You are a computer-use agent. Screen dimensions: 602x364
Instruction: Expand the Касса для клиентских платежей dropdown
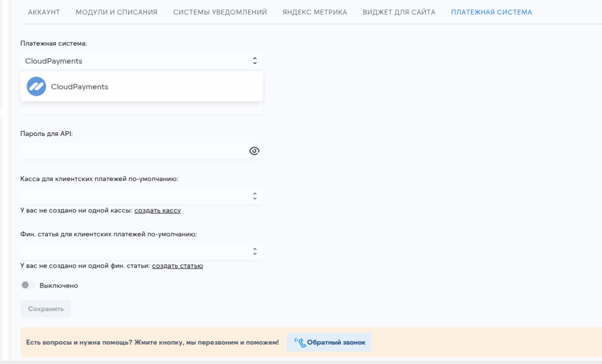[x=141, y=196]
